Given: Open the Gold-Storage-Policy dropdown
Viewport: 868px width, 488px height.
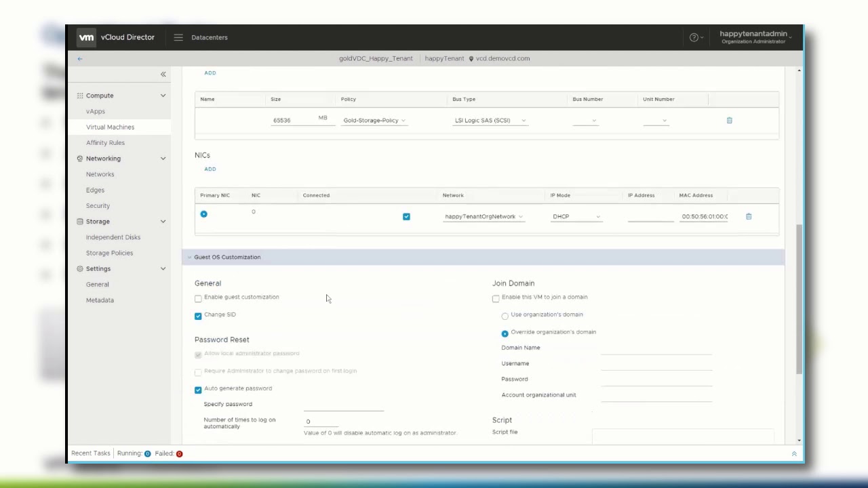Looking at the screenshot, I should pyautogui.click(x=374, y=121).
